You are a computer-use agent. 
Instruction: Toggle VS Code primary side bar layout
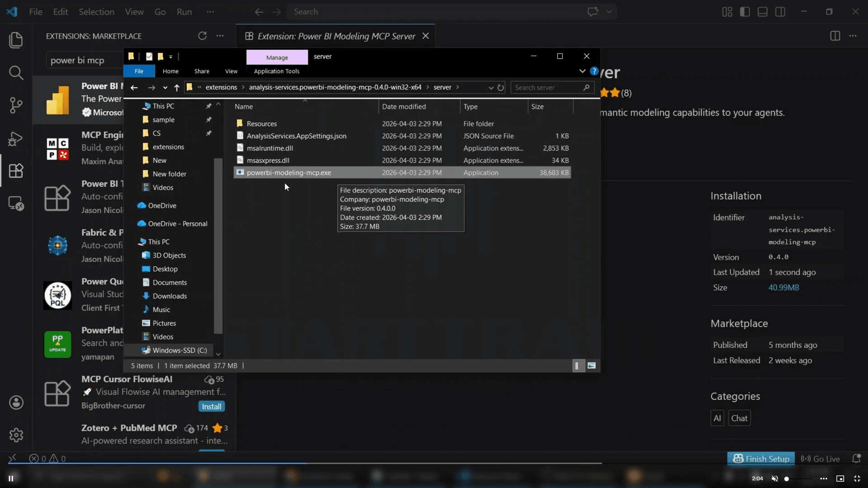[x=745, y=12]
